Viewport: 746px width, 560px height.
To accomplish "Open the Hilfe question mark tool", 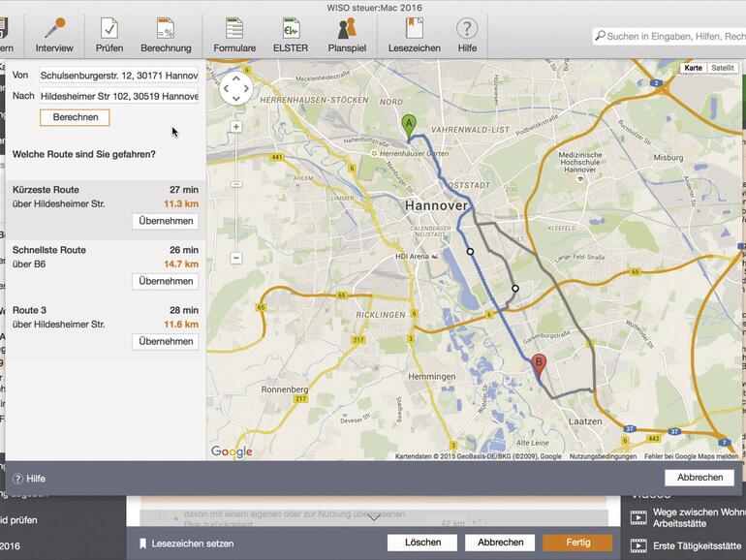I will pos(467,35).
